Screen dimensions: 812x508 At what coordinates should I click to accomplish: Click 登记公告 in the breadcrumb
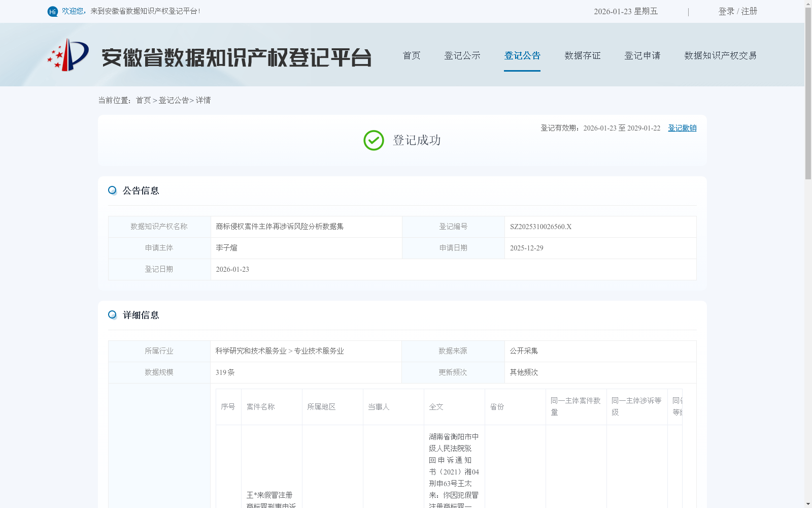(174, 101)
